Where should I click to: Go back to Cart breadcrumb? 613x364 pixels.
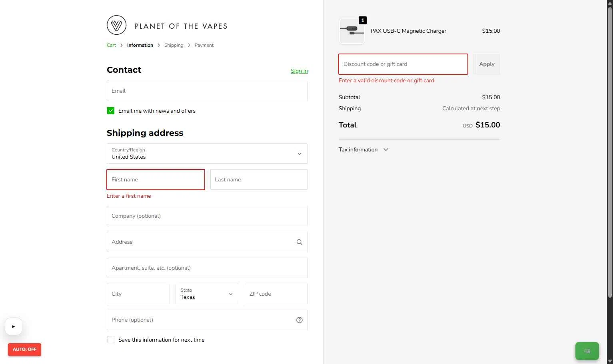pos(111,45)
